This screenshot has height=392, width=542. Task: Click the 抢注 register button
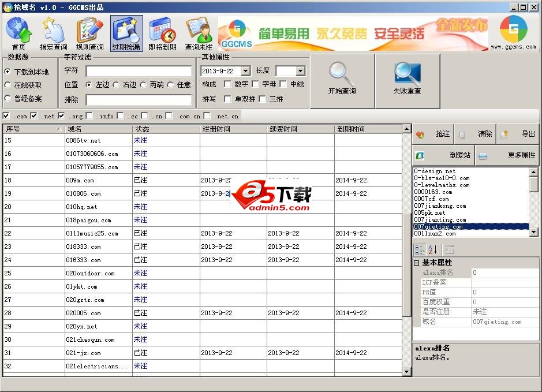tap(433, 134)
